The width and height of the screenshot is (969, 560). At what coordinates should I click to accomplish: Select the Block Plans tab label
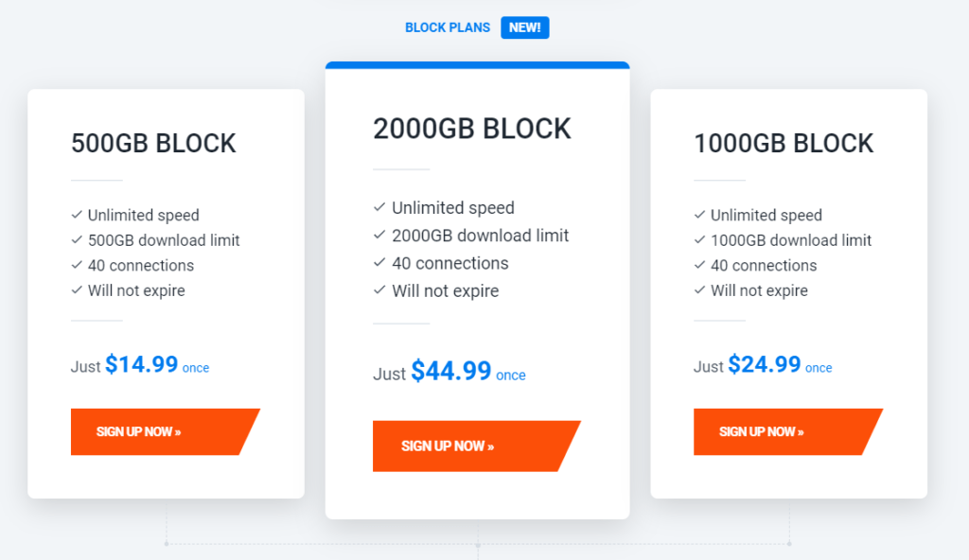(x=448, y=27)
